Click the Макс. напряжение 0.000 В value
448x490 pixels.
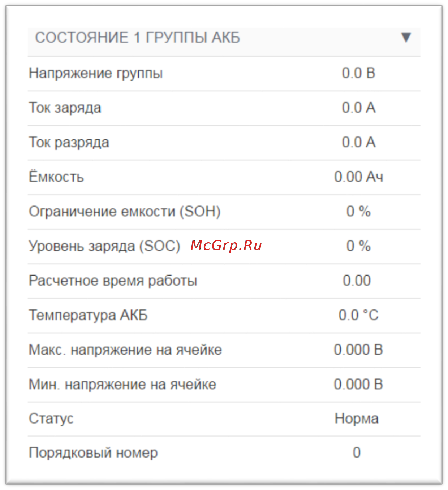click(358, 350)
